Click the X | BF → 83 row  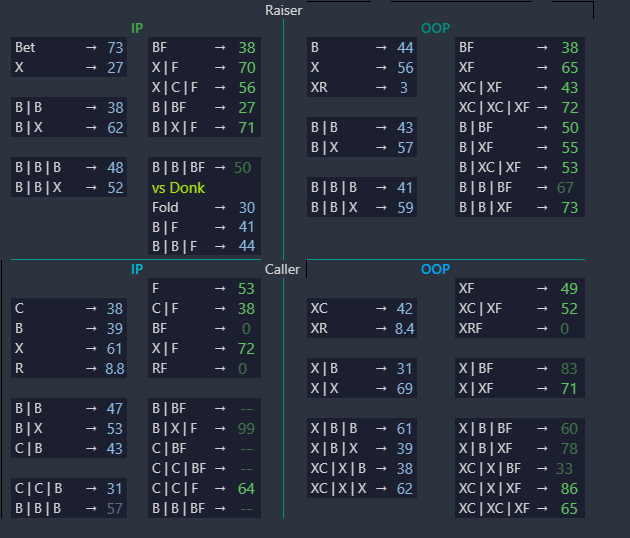point(520,368)
